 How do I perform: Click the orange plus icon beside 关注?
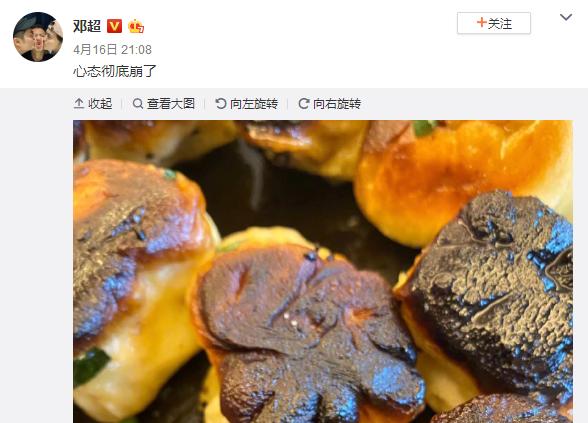[482, 23]
